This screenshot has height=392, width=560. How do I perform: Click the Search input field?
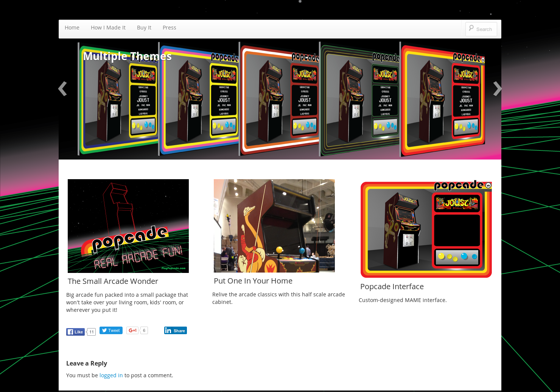(481, 29)
